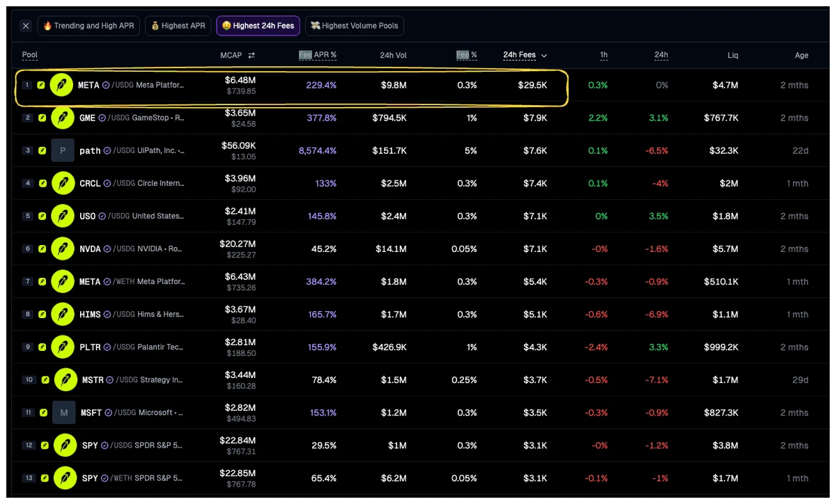Open the GME /USDG GameStop pool name
Viewport: 836px width, 504px height.
click(132, 118)
